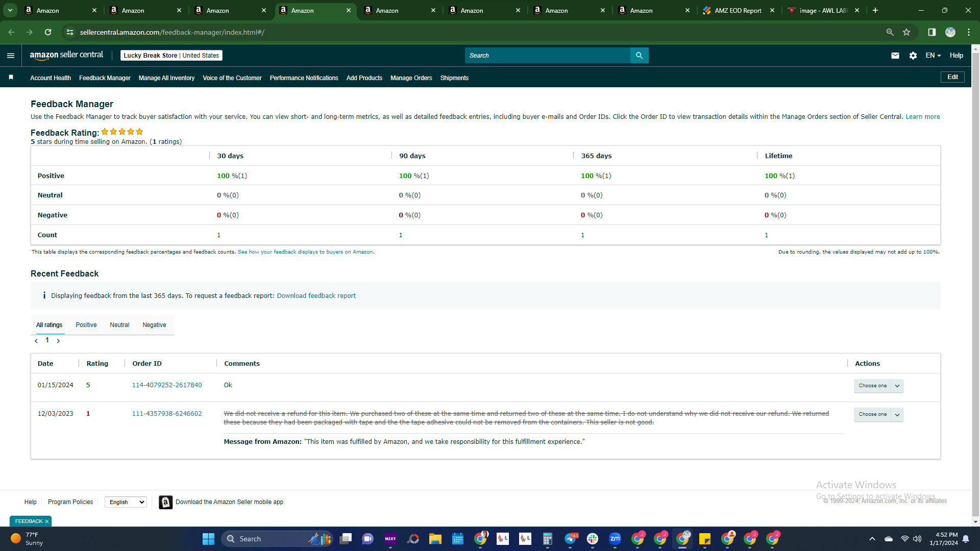Click the bookmark flag icon in navigation bar
The width and height of the screenshot is (980, 551).
click(11, 78)
